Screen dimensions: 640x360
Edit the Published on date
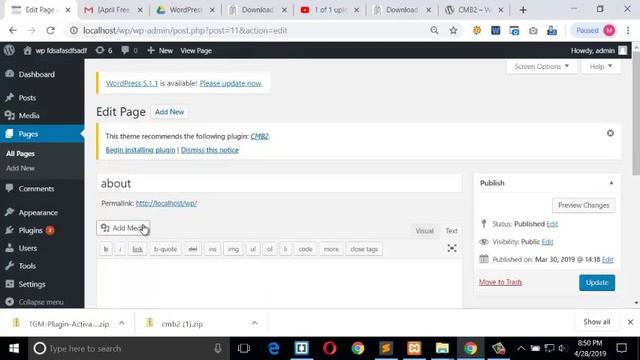(607, 260)
